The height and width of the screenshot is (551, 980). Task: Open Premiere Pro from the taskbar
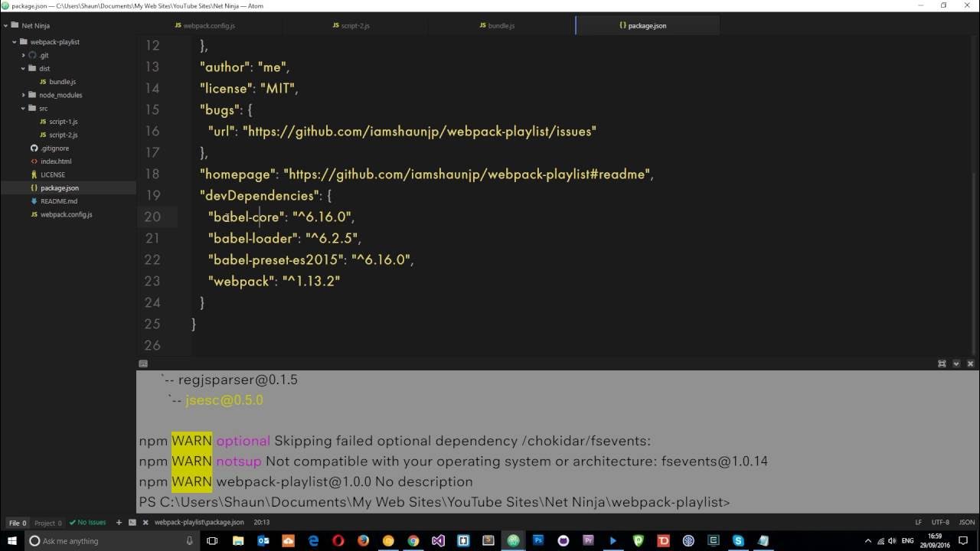coord(588,540)
